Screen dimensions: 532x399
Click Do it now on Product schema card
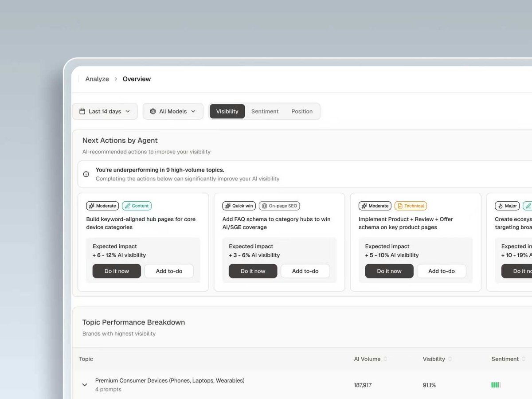(389, 271)
